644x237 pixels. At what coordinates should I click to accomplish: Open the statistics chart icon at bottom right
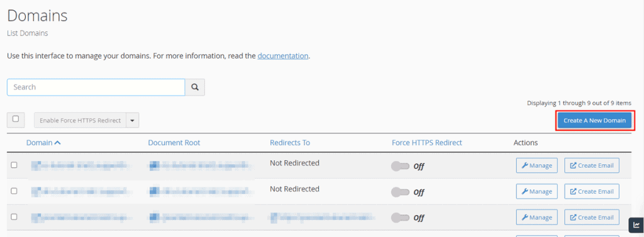[636, 225]
